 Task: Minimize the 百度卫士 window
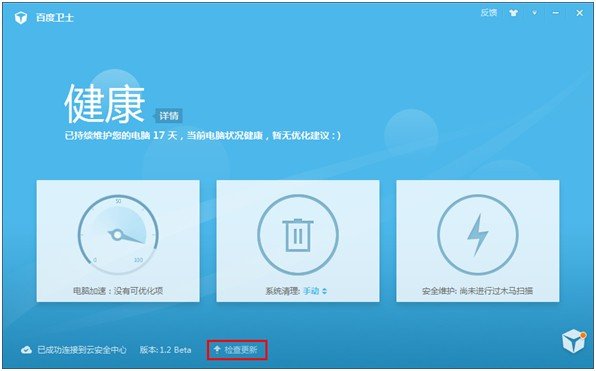tap(556, 13)
